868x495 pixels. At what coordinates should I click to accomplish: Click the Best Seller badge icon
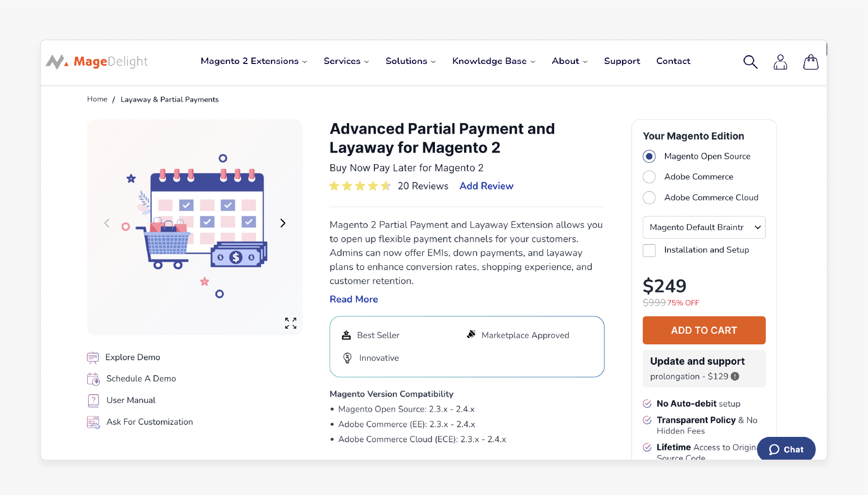[346, 335]
